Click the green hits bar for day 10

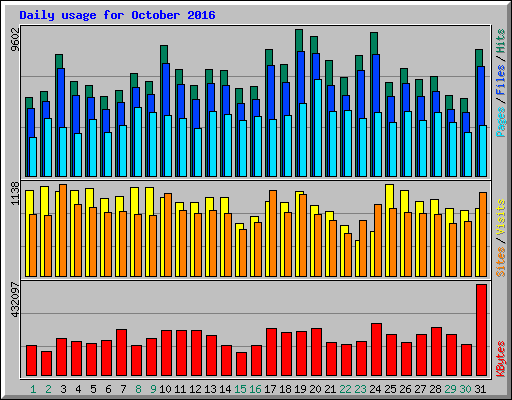tap(164, 54)
